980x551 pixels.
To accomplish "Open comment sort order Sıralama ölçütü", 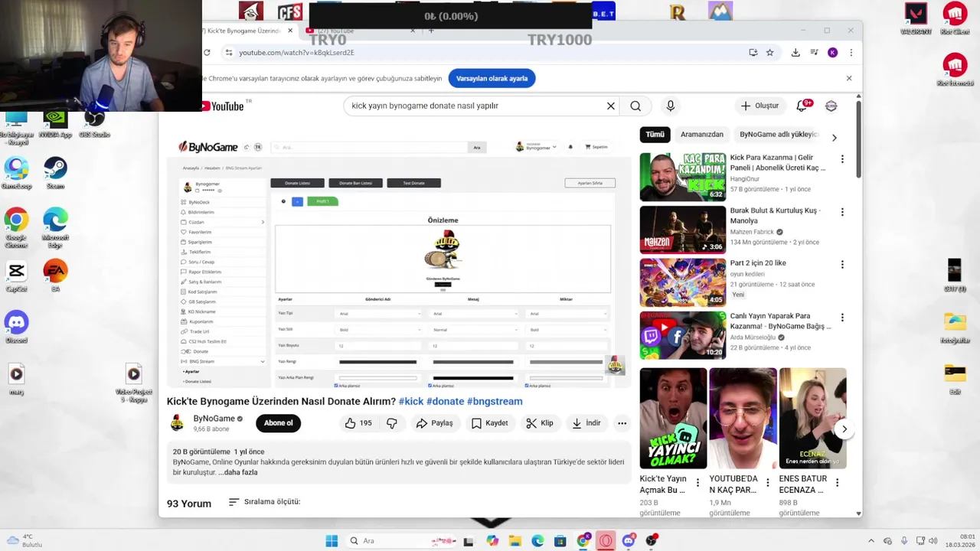I will point(265,502).
